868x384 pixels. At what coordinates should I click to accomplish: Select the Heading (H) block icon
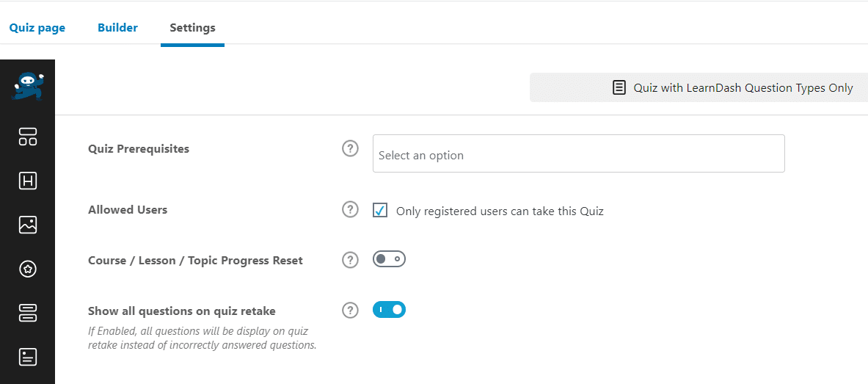coord(28,181)
